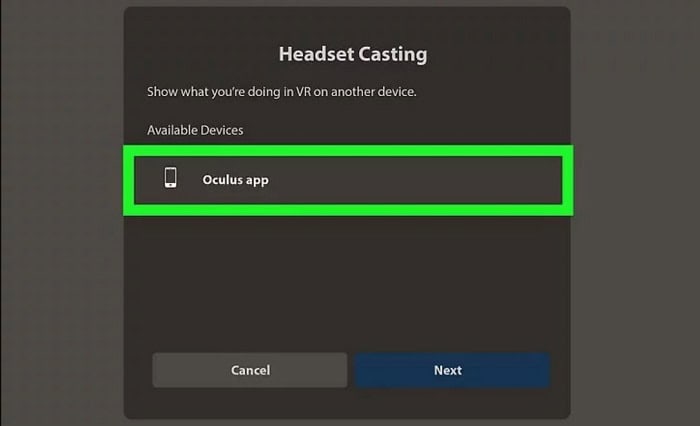Select the Oculus app device row

coord(348,180)
